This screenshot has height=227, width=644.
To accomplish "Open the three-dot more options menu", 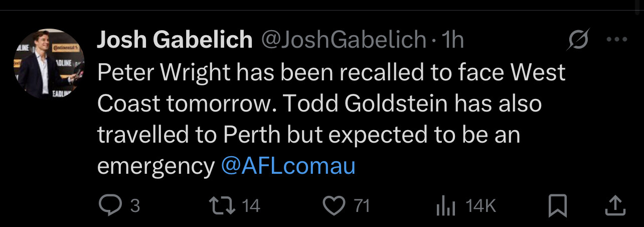I will click(x=616, y=40).
